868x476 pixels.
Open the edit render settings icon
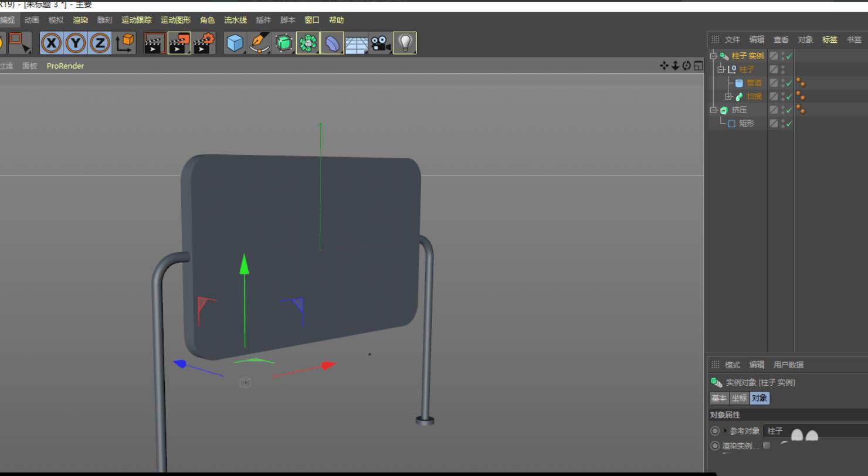[x=204, y=43]
